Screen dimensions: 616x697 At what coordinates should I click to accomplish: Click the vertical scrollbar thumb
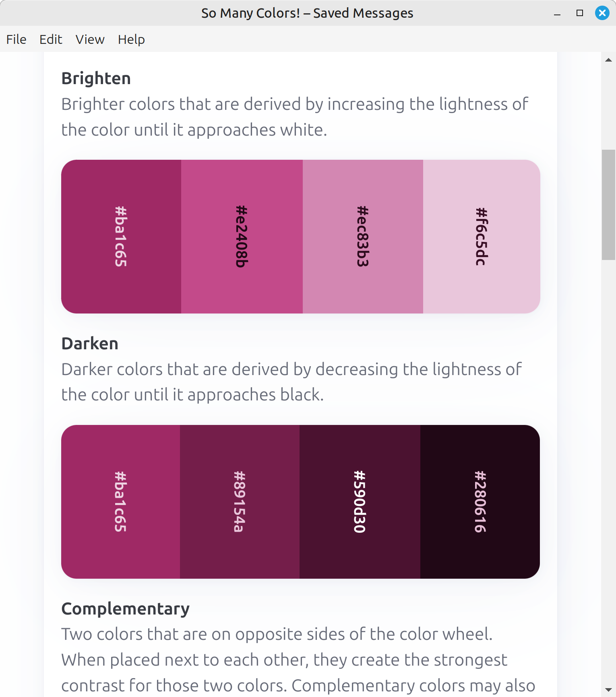point(608,205)
